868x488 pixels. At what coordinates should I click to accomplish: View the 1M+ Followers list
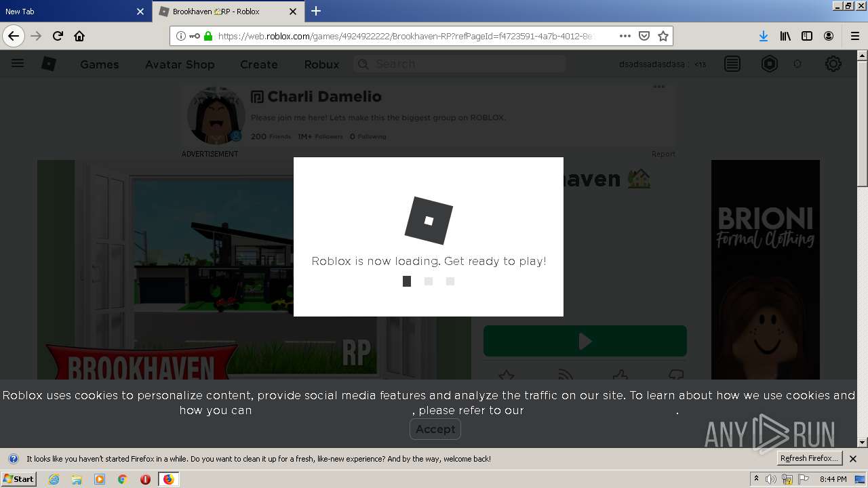point(320,136)
